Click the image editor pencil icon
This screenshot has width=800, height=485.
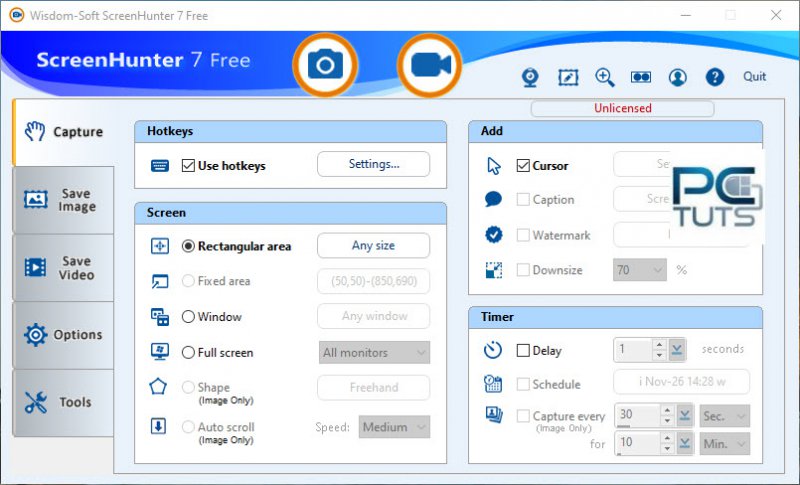pos(568,78)
